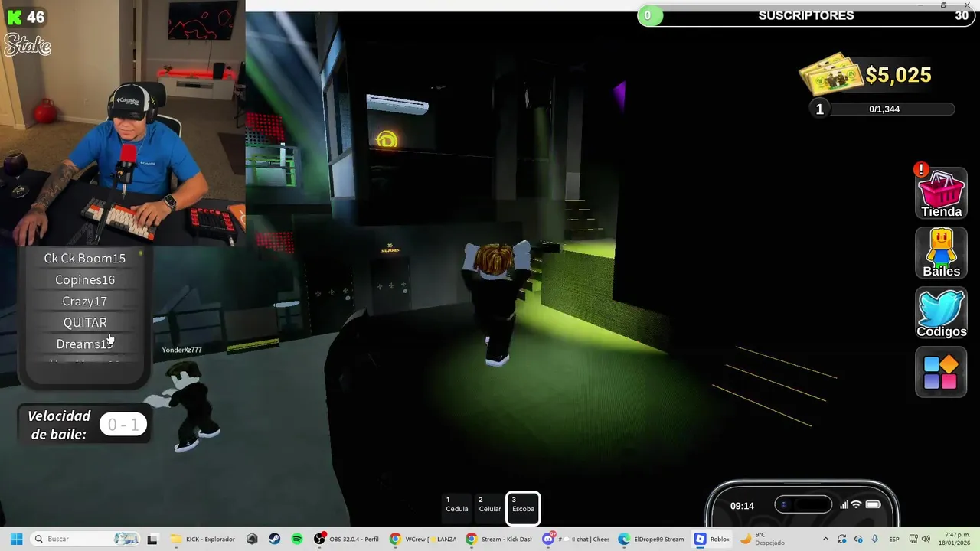
Task: Tap the phone clock reading 09:14
Action: point(742,506)
